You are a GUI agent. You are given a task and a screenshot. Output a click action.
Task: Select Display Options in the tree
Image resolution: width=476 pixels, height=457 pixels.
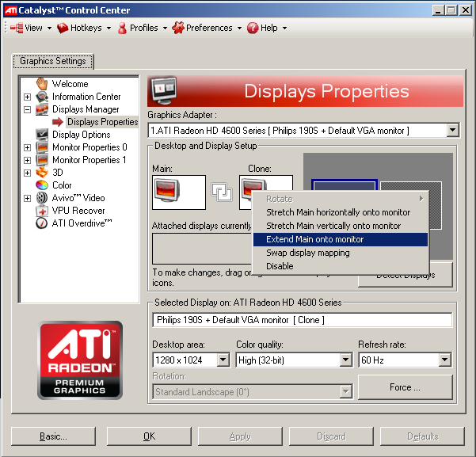(82, 135)
